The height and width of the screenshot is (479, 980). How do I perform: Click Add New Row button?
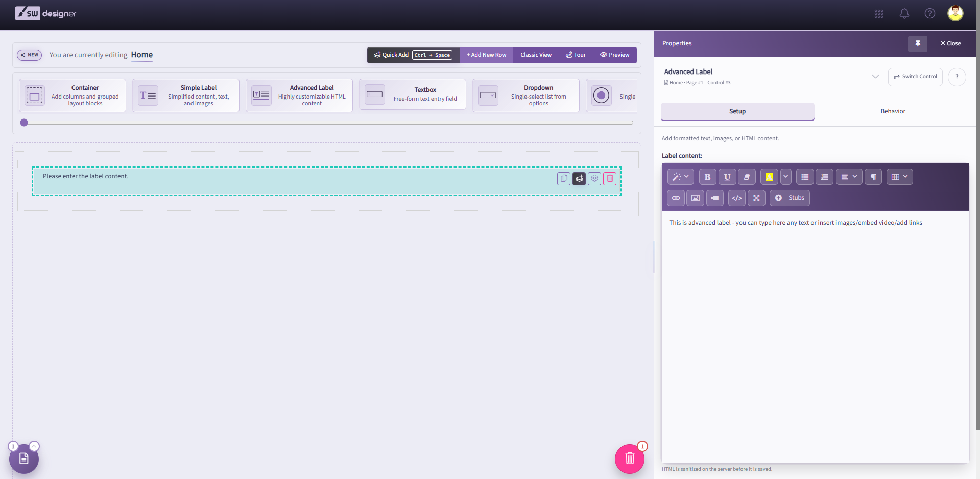(486, 55)
